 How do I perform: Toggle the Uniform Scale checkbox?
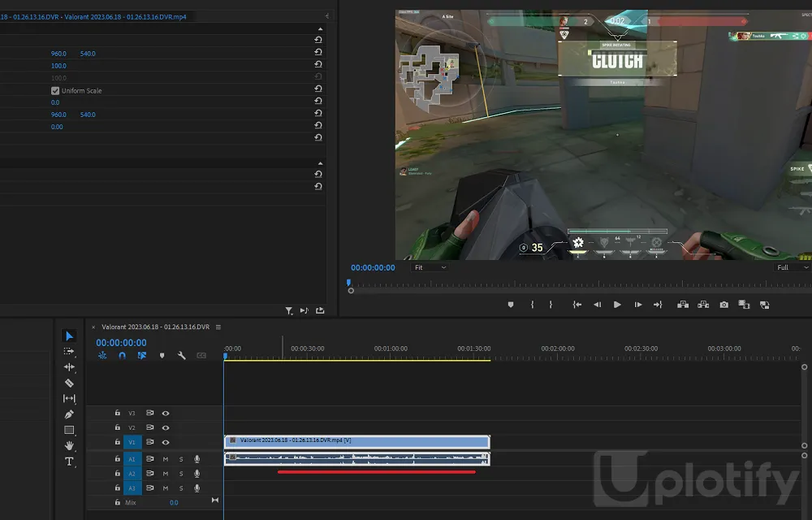(x=55, y=91)
